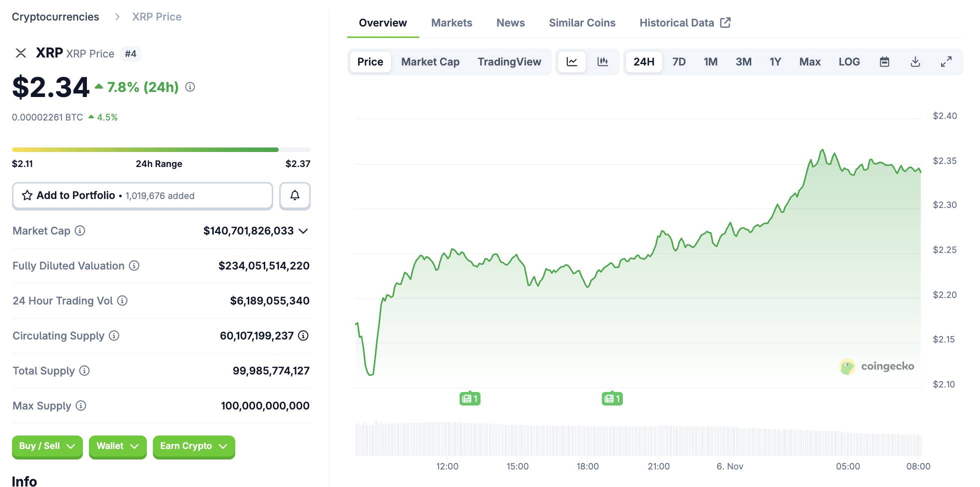Click the info icon next to Market Cap
980x487 pixels.
(x=80, y=231)
